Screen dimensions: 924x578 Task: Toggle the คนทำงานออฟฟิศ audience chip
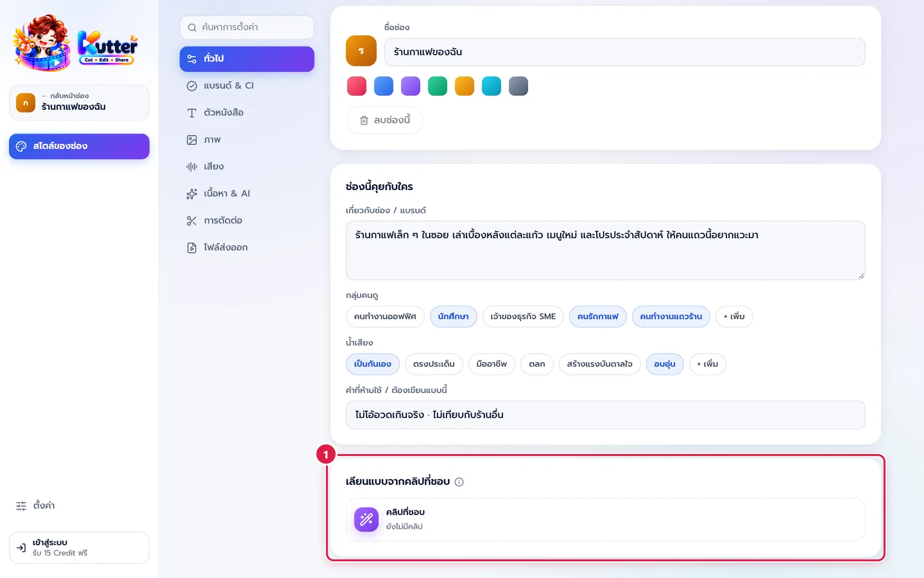tap(385, 317)
